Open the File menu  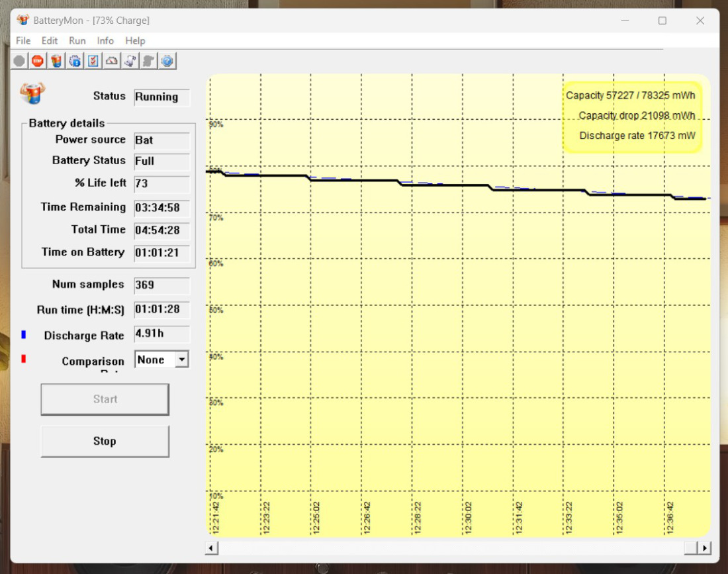tap(23, 41)
